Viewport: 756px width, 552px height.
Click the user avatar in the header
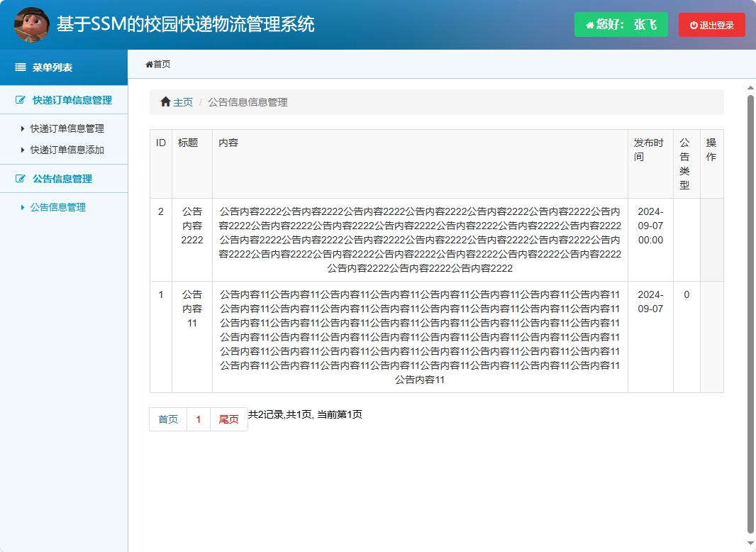click(x=30, y=24)
